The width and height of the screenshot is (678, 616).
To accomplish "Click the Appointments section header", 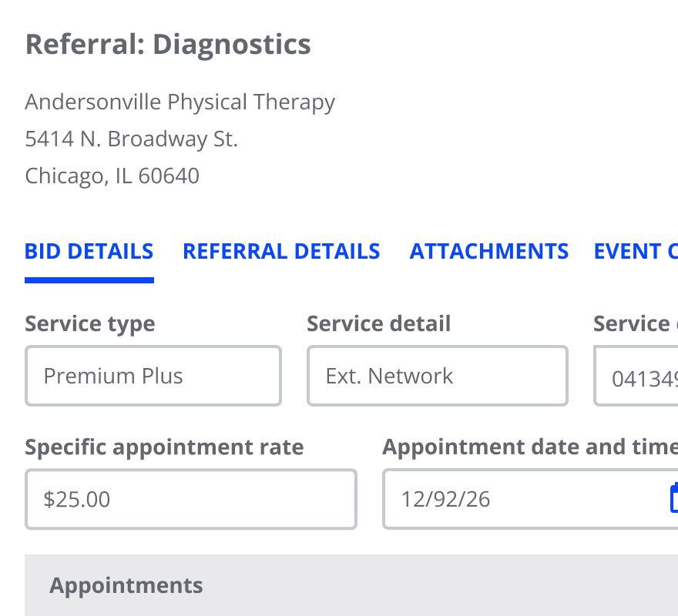I will coord(126,585).
